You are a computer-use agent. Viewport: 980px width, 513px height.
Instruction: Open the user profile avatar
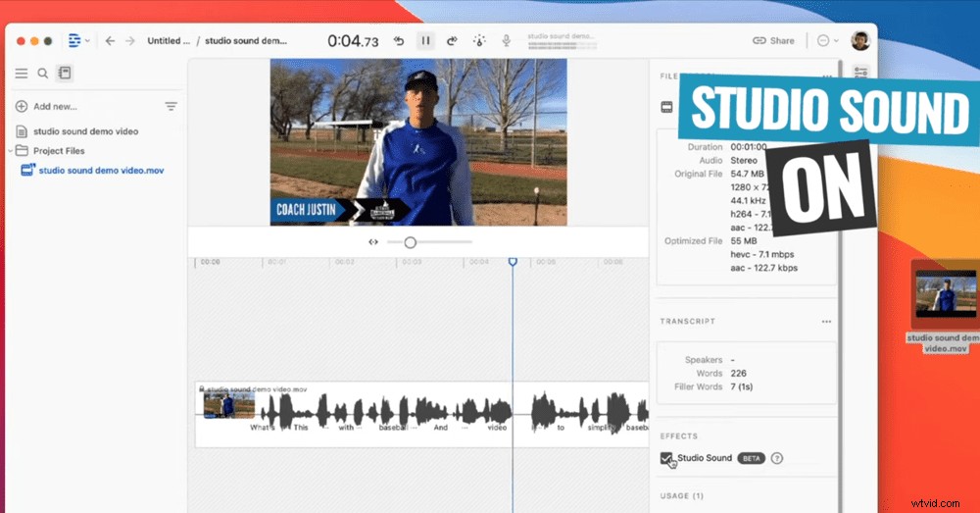pyautogui.click(x=860, y=40)
